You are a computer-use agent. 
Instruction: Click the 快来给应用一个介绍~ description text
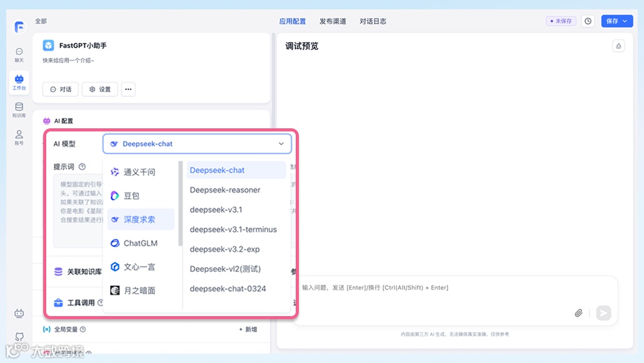click(x=68, y=61)
